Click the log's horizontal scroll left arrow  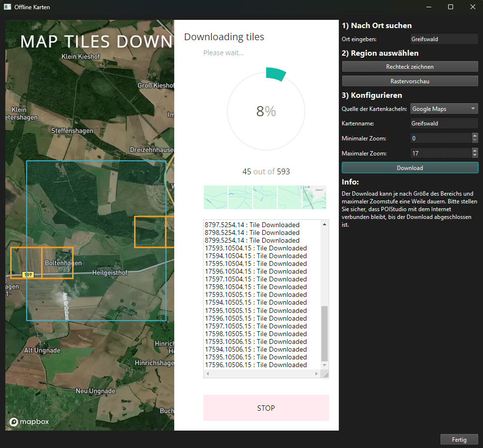point(207,374)
